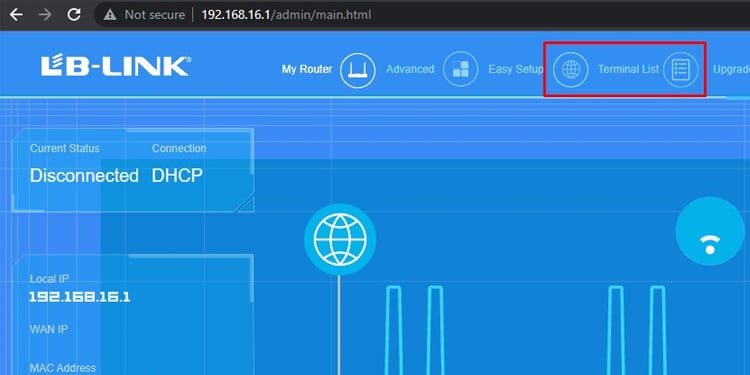
Task: Reload the router admin page
Action: pos(74,15)
